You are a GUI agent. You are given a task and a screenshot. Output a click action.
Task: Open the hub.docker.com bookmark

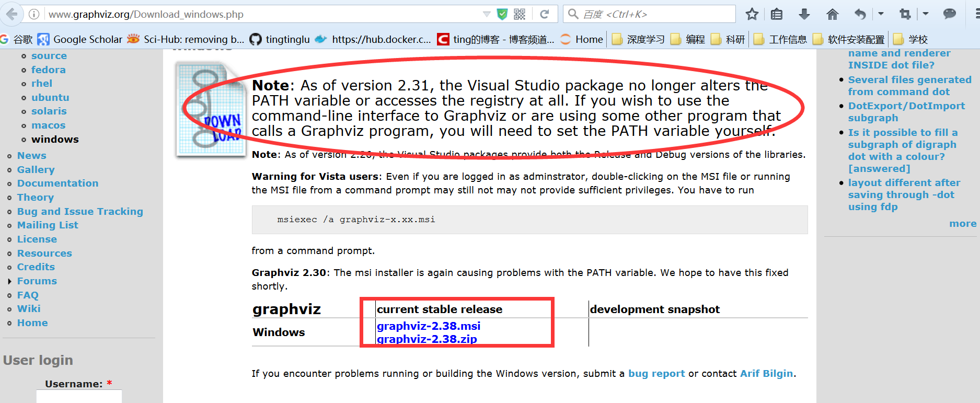(373, 39)
